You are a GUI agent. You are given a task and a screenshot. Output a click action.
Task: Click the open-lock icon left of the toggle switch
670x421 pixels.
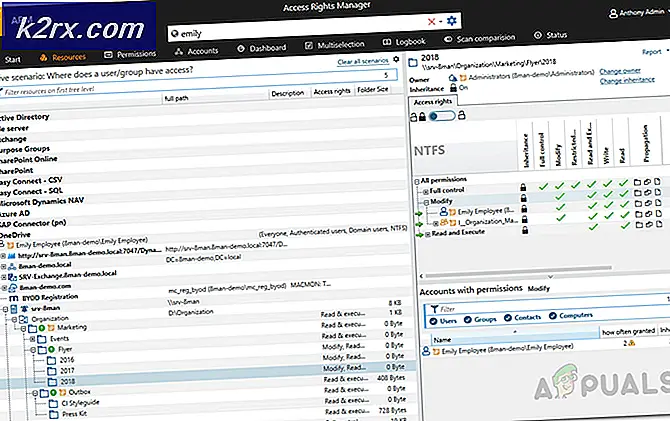[x=414, y=117]
